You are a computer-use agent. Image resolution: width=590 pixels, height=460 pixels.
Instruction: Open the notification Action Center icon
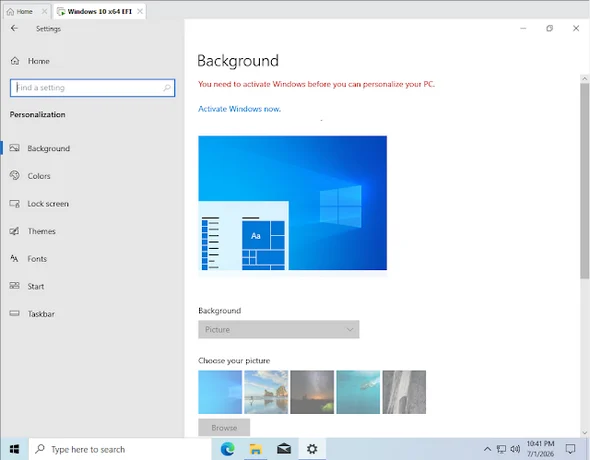click(x=571, y=449)
